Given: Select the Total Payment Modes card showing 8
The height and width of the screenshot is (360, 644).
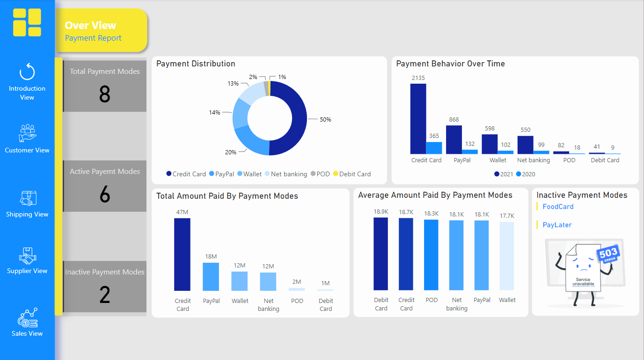Looking at the screenshot, I should click(x=104, y=86).
